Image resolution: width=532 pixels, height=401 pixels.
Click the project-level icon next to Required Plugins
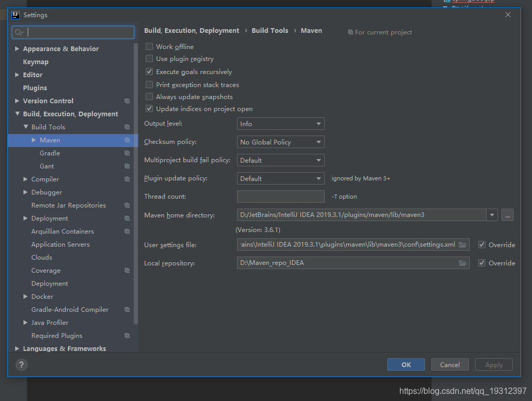[x=127, y=336]
